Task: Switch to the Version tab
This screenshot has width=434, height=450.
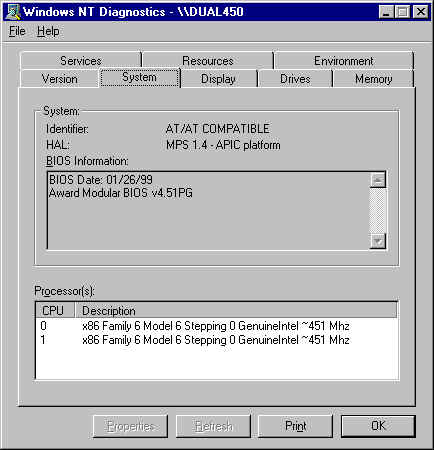Action: click(x=60, y=79)
